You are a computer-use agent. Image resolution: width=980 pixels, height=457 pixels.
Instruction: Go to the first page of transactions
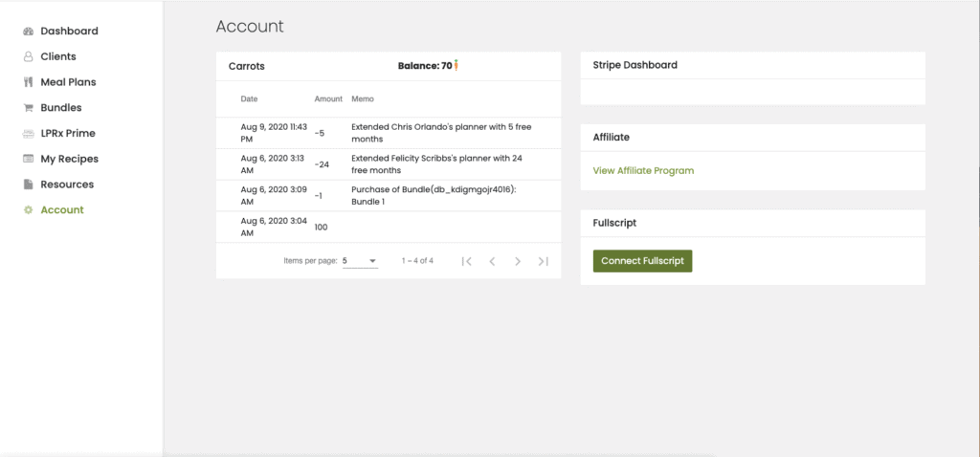[x=467, y=261]
